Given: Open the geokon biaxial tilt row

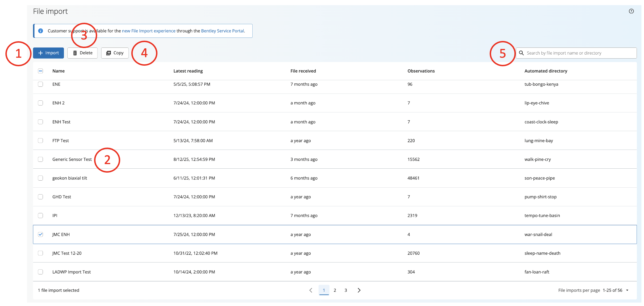Looking at the screenshot, I should coord(70,178).
